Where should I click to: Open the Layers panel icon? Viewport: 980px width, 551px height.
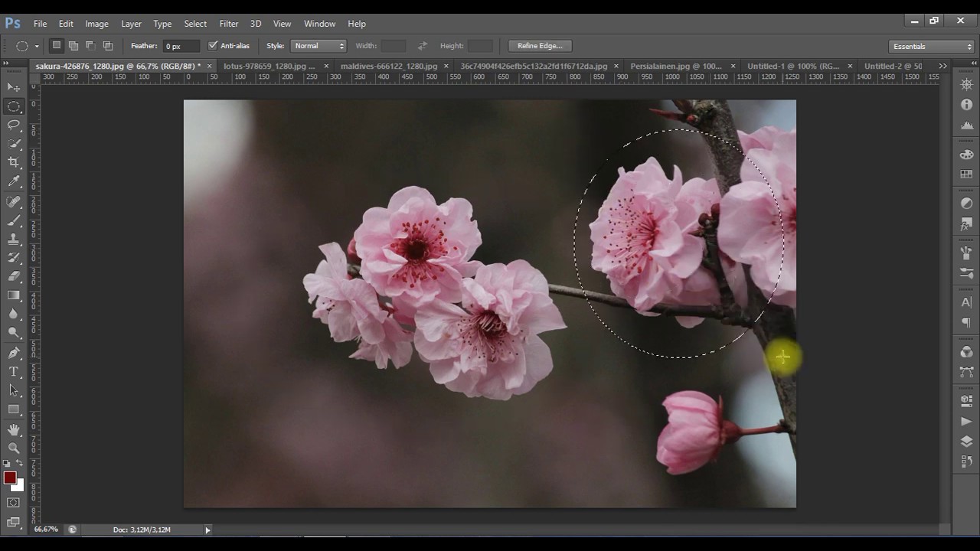pos(966,442)
